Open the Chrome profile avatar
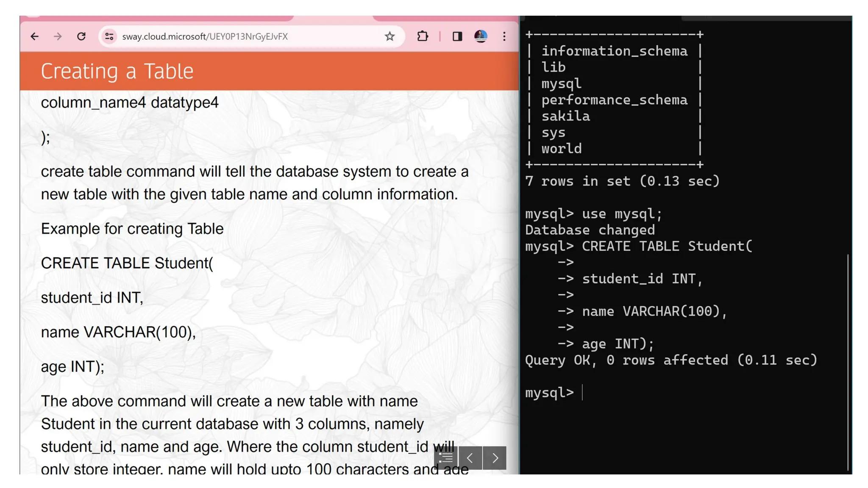Viewport: 868px width, 488px height. tap(480, 36)
